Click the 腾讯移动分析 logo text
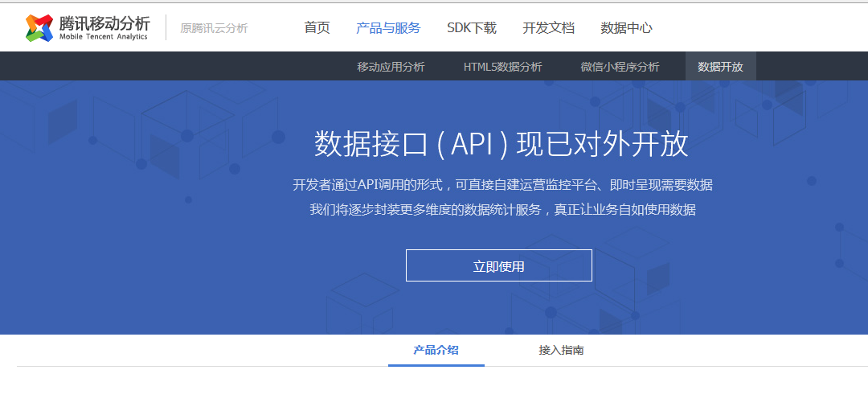 tap(104, 23)
